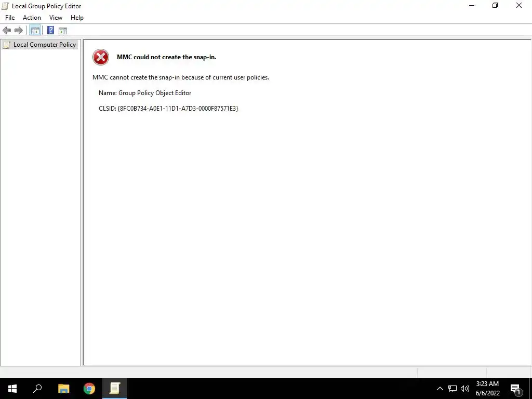Viewport: 532px width, 399px height.
Task: Click 'MMC could not create the snap-in.' heading
Action: point(166,57)
